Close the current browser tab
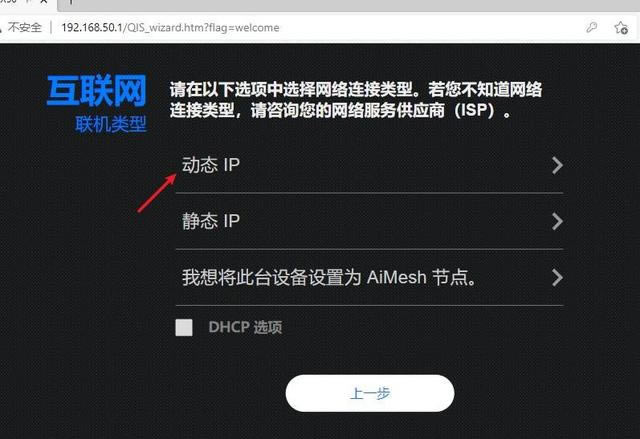This screenshot has width=640, height=439. (x=44, y=2)
